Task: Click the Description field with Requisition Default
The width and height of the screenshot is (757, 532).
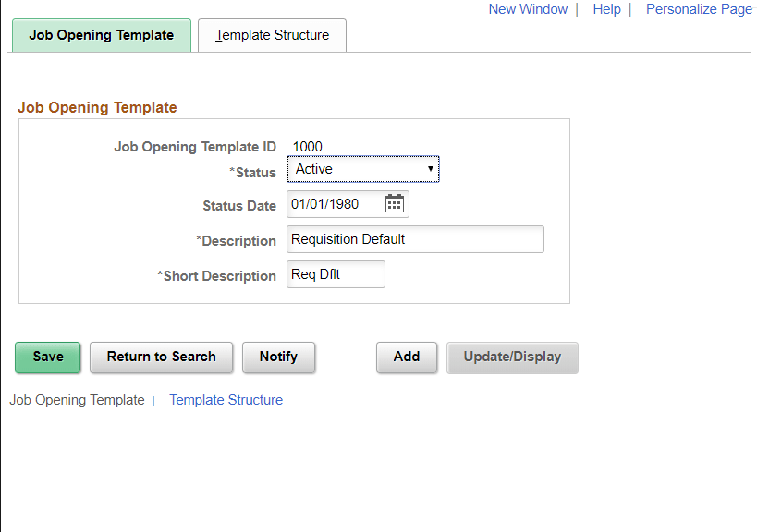Action: [414, 239]
